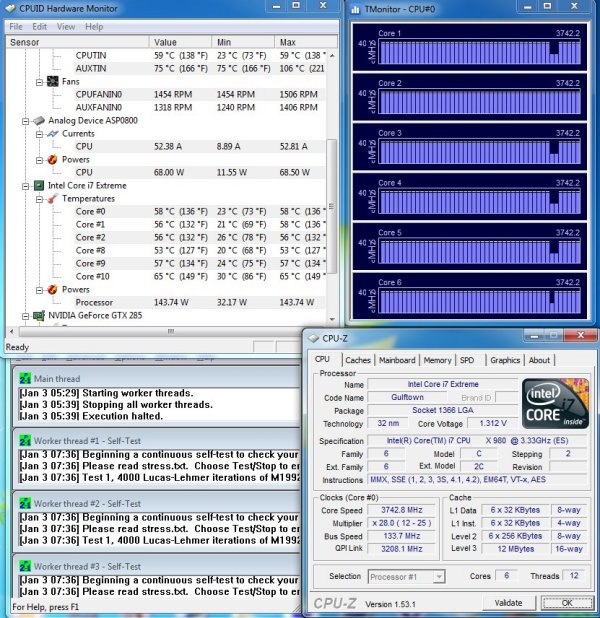Collapse the Currents tree node
Viewport: 600px width, 618px height.
point(39,134)
